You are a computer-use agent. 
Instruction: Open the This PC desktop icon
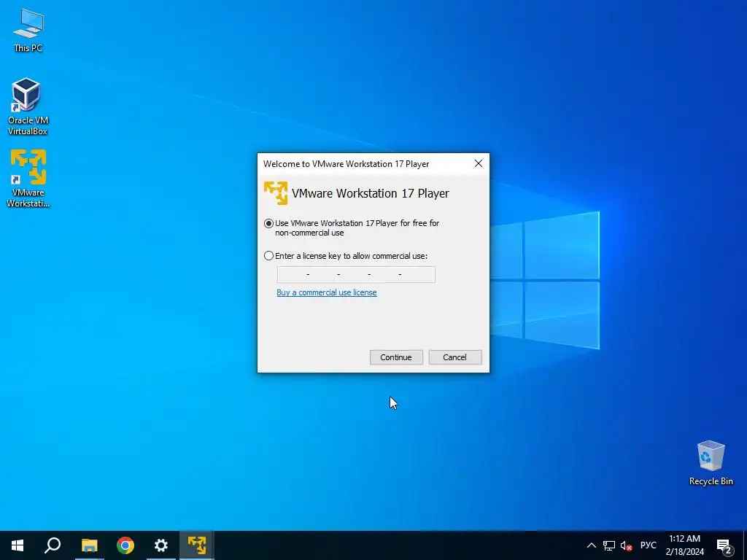(28, 30)
